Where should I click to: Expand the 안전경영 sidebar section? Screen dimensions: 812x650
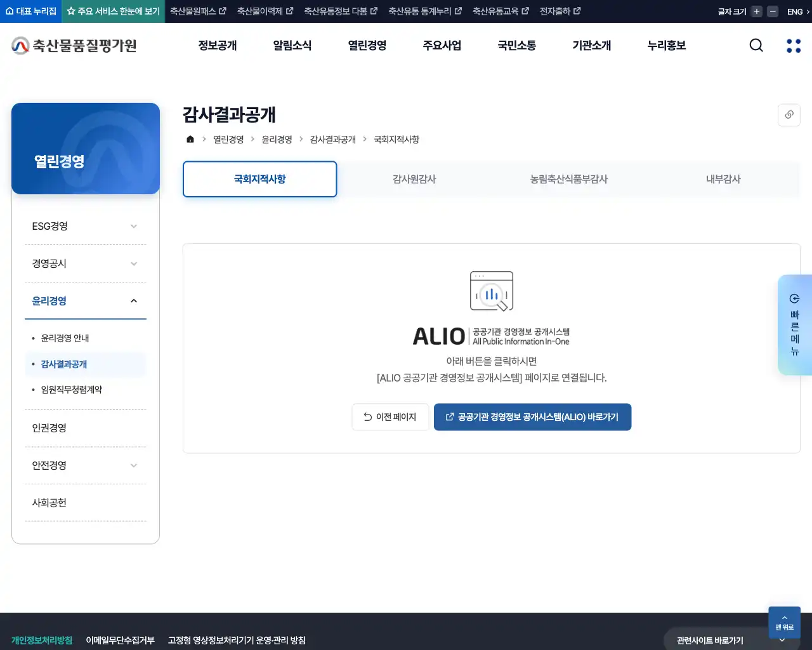pyautogui.click(x=86, y=465)
